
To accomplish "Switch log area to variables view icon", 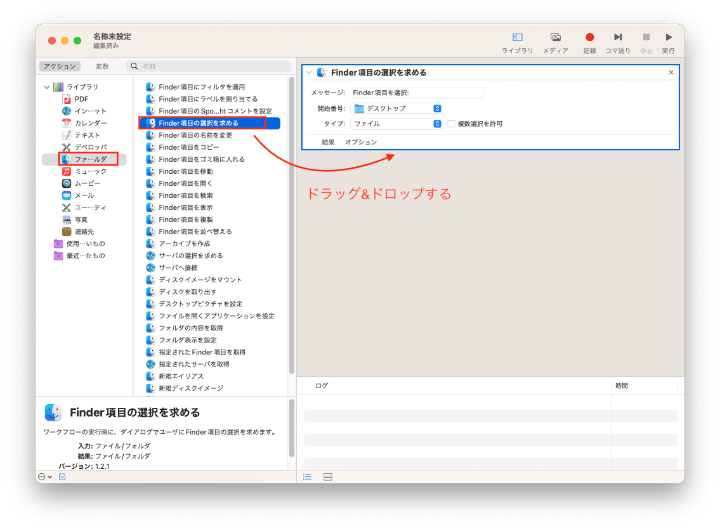I will pos(327,477).
